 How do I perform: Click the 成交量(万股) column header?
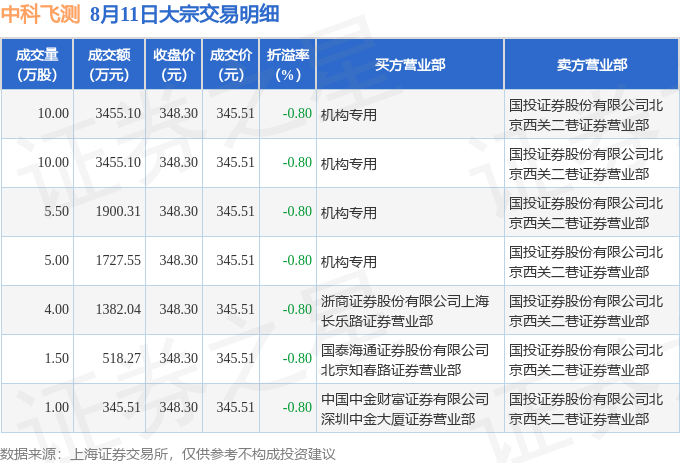coord(37,64)
